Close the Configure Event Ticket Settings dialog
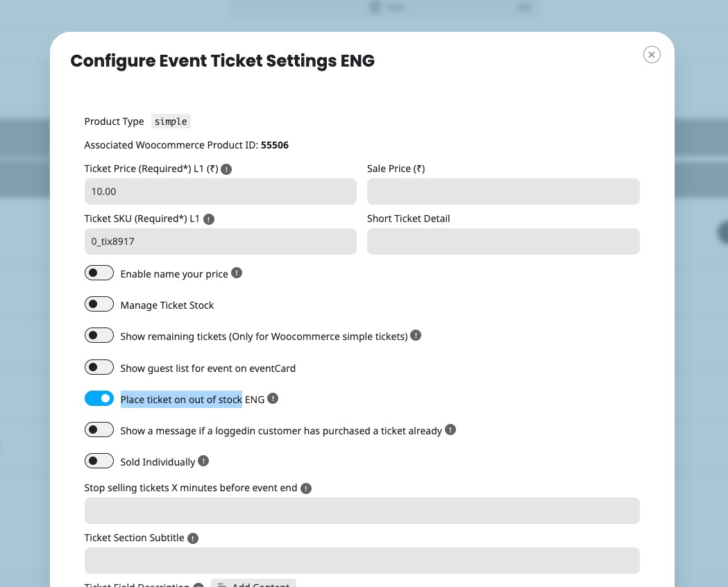 click(652, 55)
